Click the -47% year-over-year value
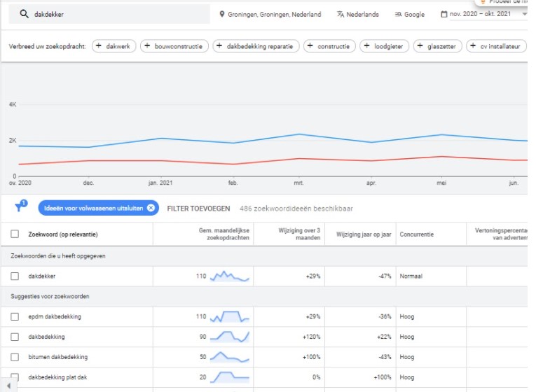The image size is (536, 392). coord(385,276)
